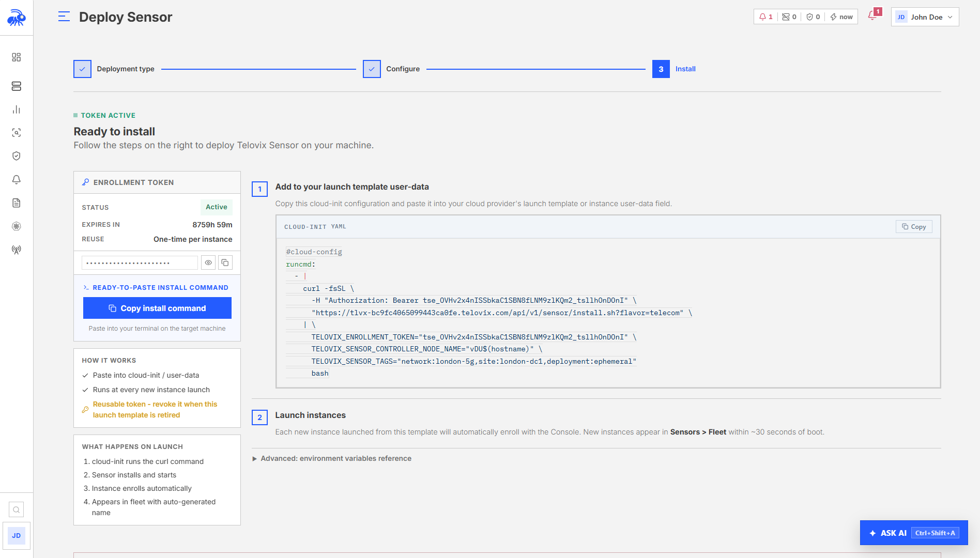
Task: Click the ENROLLMENT TOKEN panel header
Action: pos(157,182)
